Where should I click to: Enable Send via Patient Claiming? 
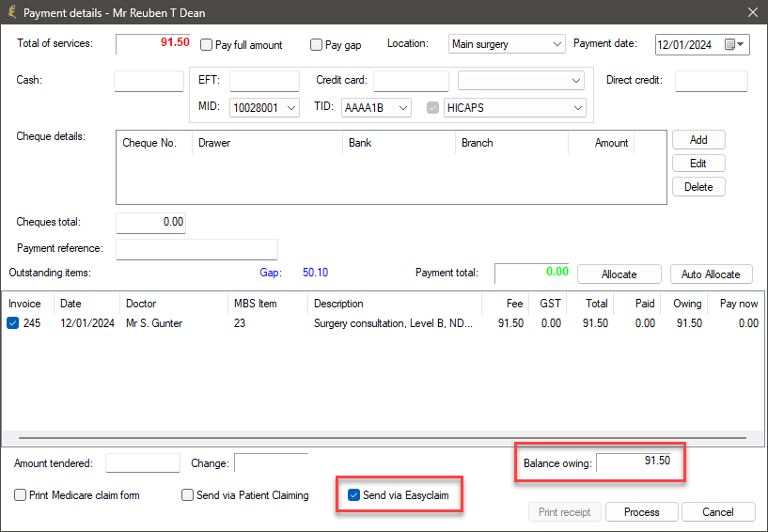(188, 495)
